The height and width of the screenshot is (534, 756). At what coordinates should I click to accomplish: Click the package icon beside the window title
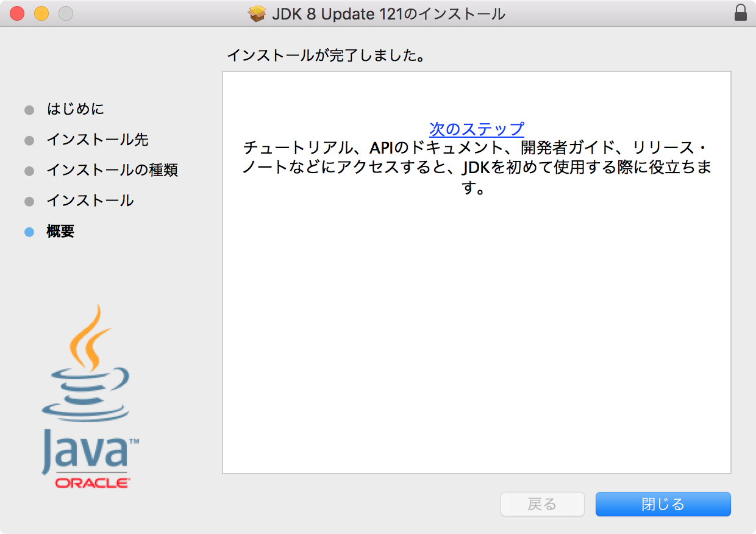click(257, 13)
